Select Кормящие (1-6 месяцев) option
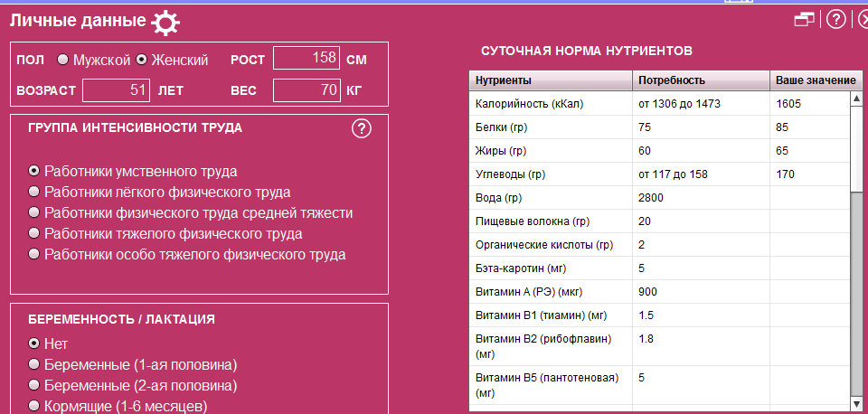The height and width of the screenshot is (414, 868). click(x=34, y=406)
